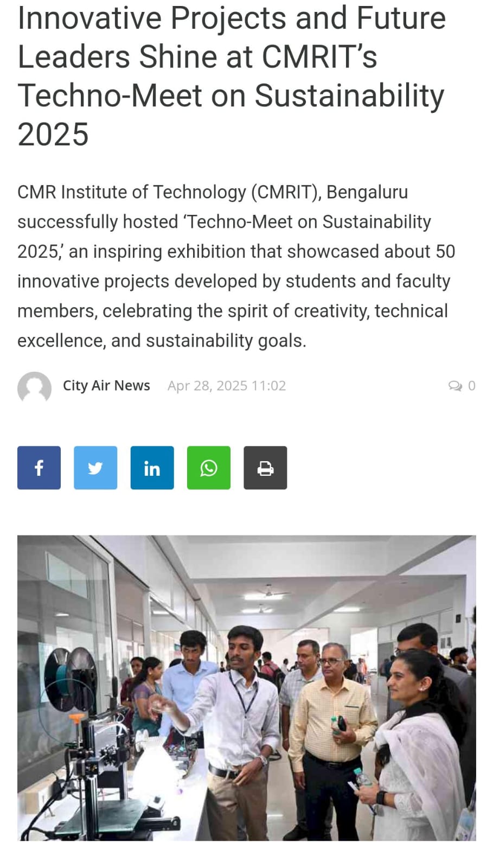Share the article on Facebook
Viewport: 493px width, 868px height.
pyautogui.click(x=39, y=468)
